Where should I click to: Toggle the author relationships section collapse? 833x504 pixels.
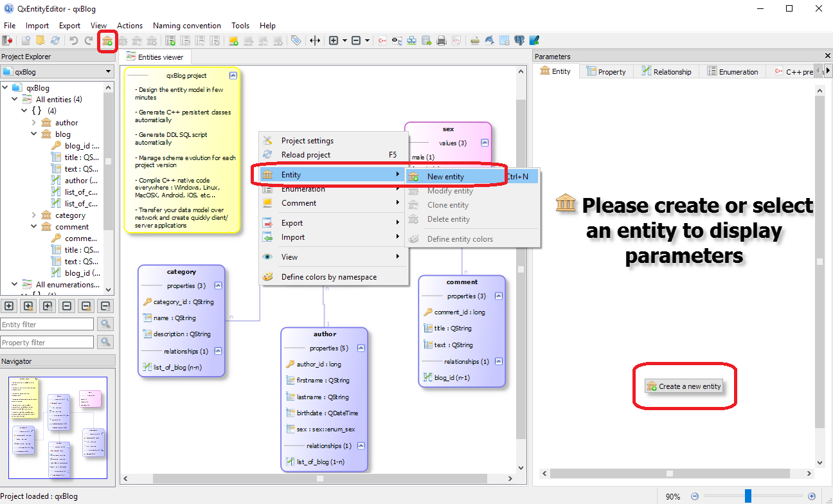point(361,446)
